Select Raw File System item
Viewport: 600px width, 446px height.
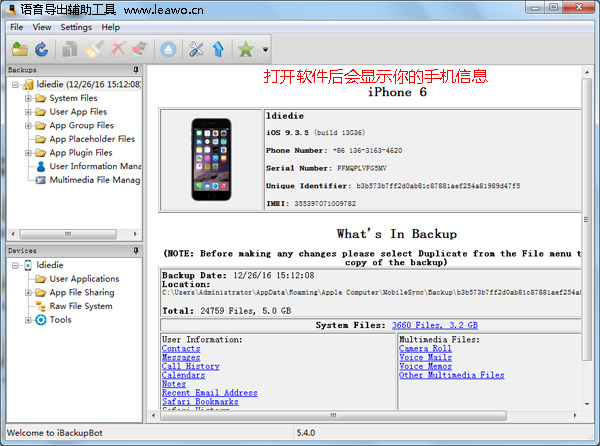coord(81,306)
